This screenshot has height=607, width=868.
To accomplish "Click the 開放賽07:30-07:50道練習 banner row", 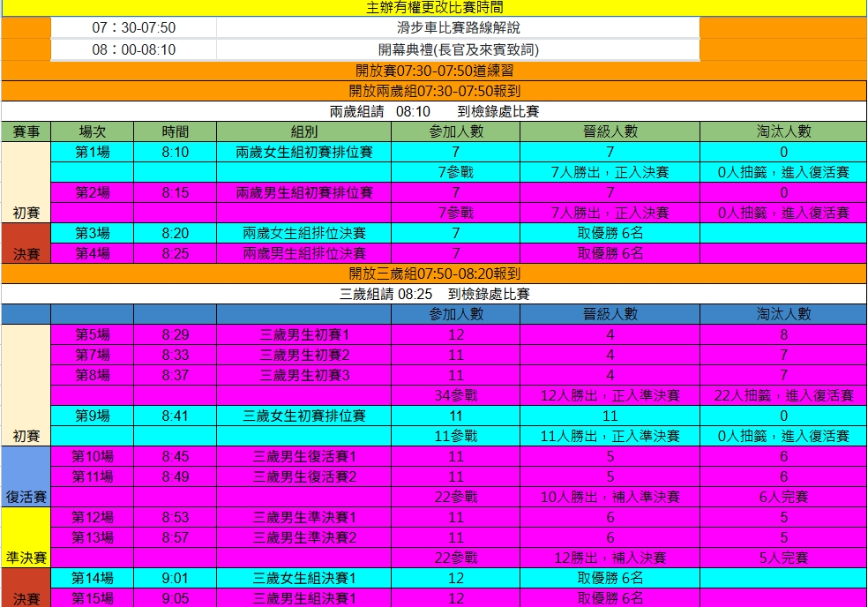I will 434,71.
